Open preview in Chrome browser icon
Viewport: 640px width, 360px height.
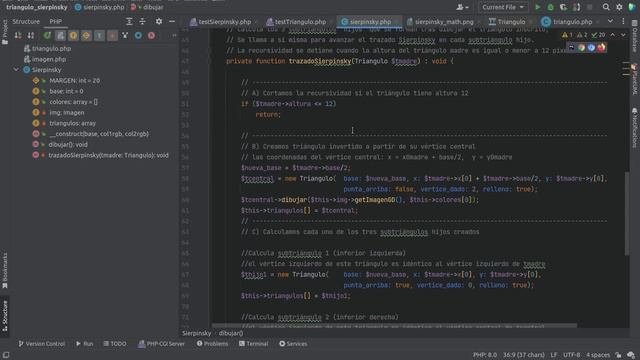[582, 47]
